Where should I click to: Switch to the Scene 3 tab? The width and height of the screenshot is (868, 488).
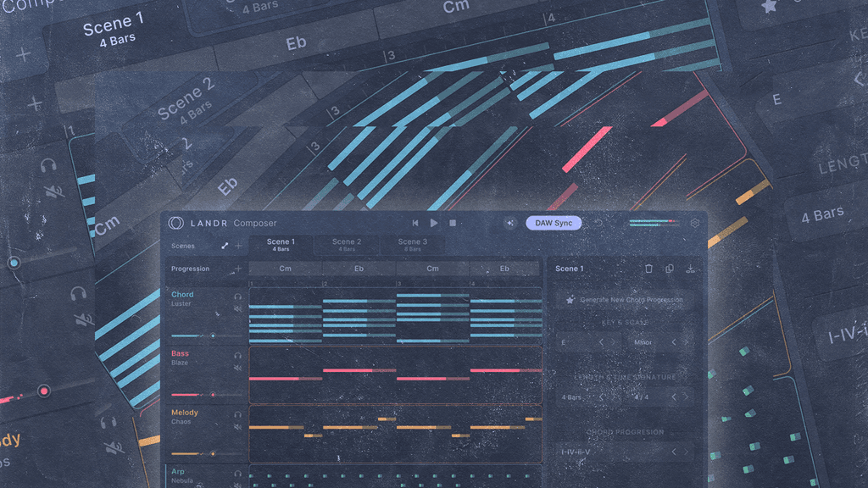[x=413, y=245]
